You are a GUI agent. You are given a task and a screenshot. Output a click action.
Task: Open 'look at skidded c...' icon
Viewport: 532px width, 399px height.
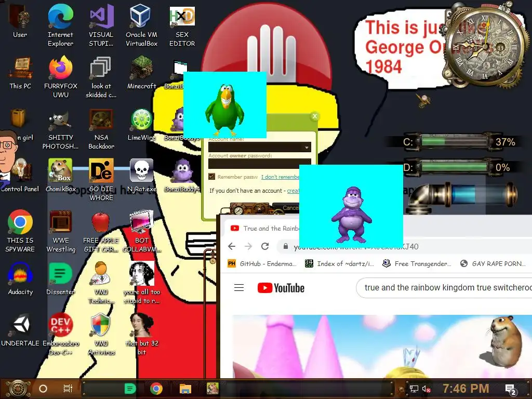101,77
